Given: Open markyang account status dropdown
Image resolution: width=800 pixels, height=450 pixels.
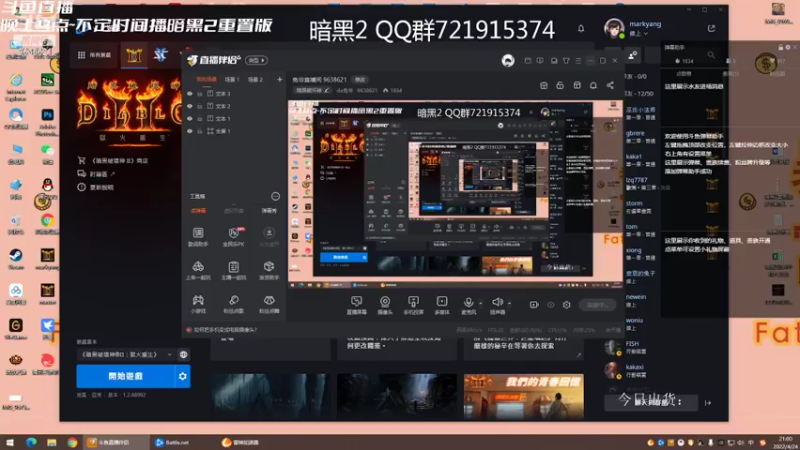Looking at the screenshot, I should coord(638,34).
